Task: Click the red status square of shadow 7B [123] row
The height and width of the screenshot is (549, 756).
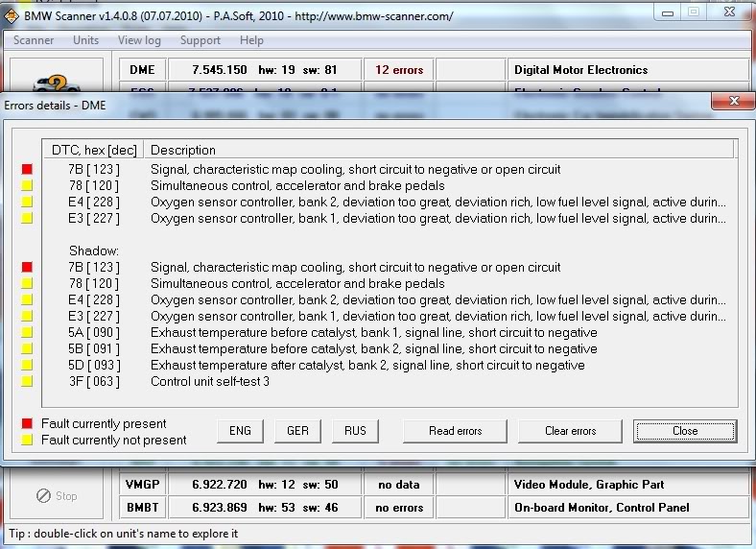Action: 27,267
